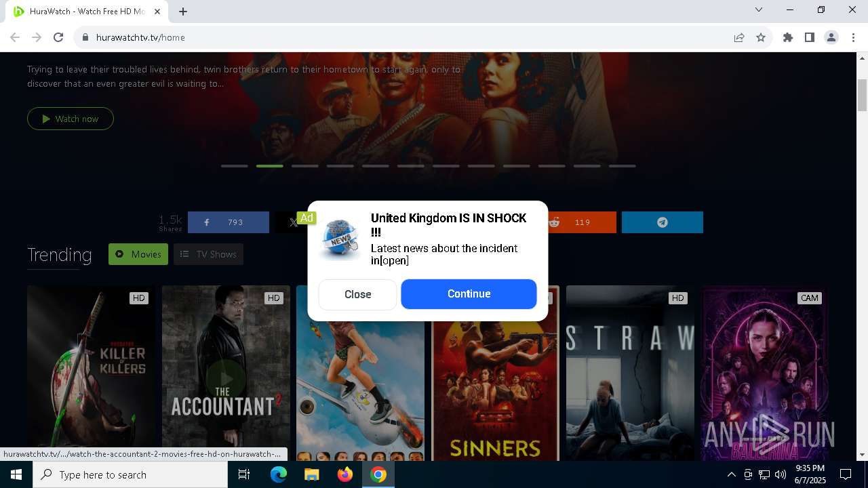Show hidden system tray icons
Screen dimensions: 868x488
(x=731, y=474)
